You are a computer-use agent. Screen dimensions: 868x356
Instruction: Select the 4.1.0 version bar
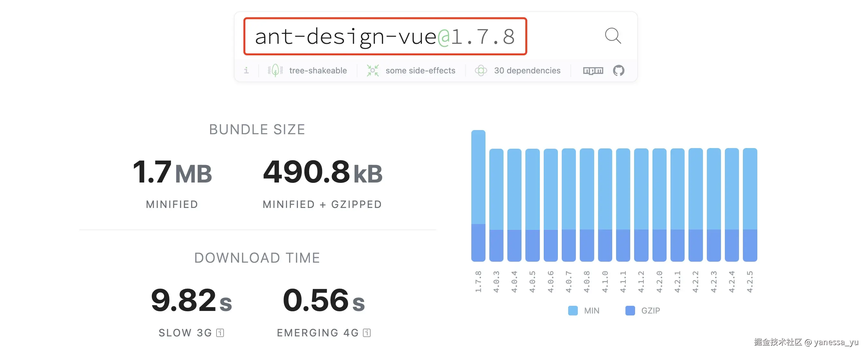[x=605, y=205]
